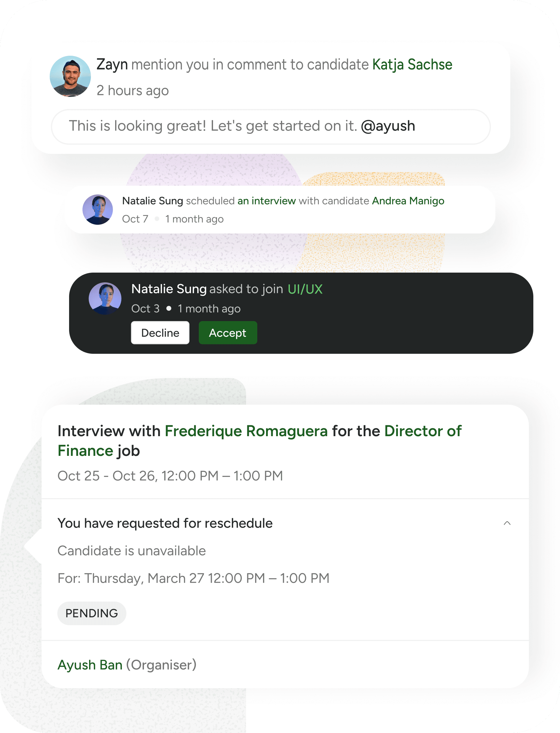Viewport: 560px width, 733px height.
Task: Open the UI/UX team link
Action: tap(305, 289)
